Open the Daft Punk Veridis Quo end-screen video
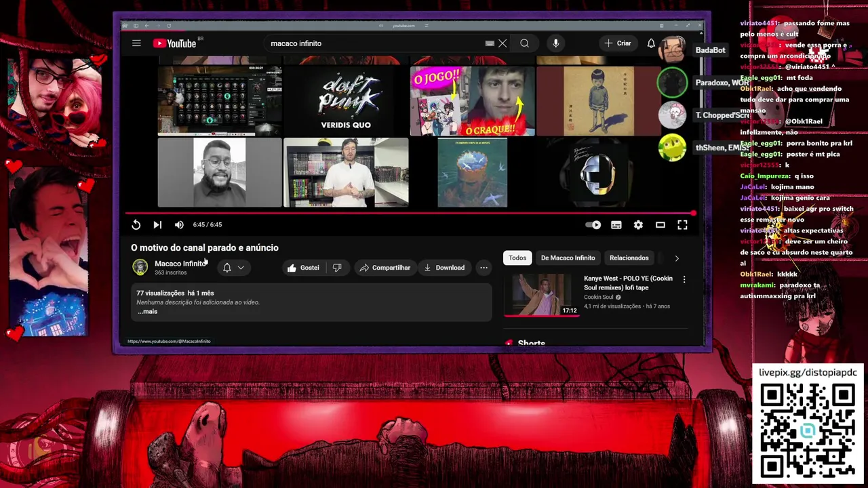 (x=346, y=100)
